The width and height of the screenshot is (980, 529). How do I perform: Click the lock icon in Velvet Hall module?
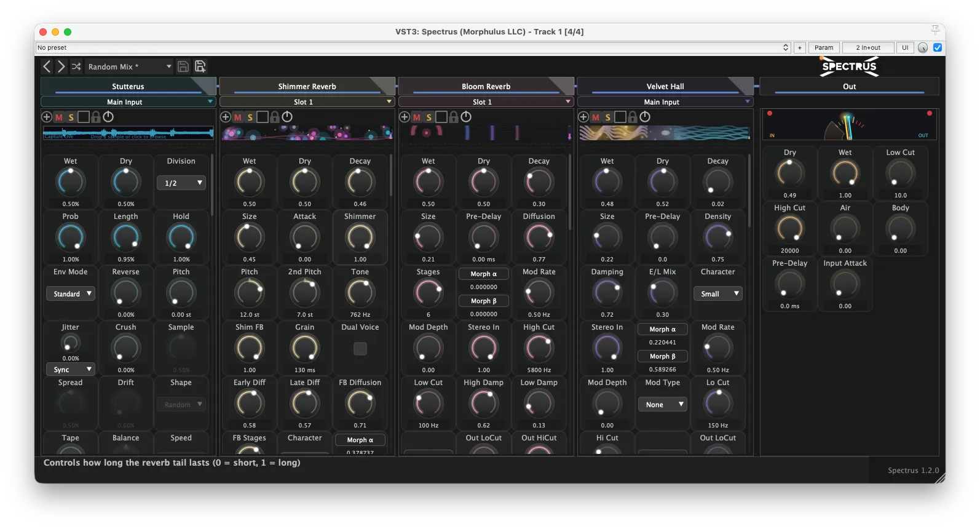coord(633,117)
